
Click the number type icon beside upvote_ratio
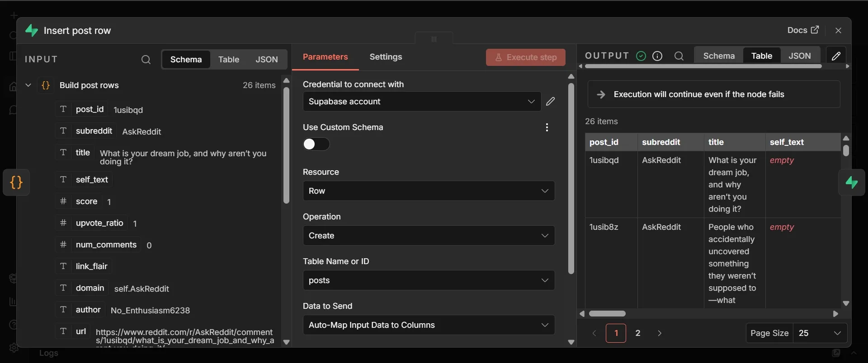tap(63, 223)
